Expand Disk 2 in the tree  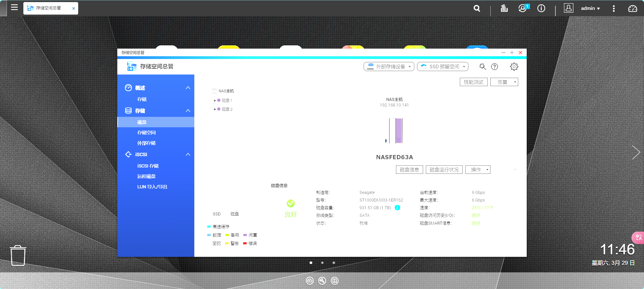tap(215, 109)
